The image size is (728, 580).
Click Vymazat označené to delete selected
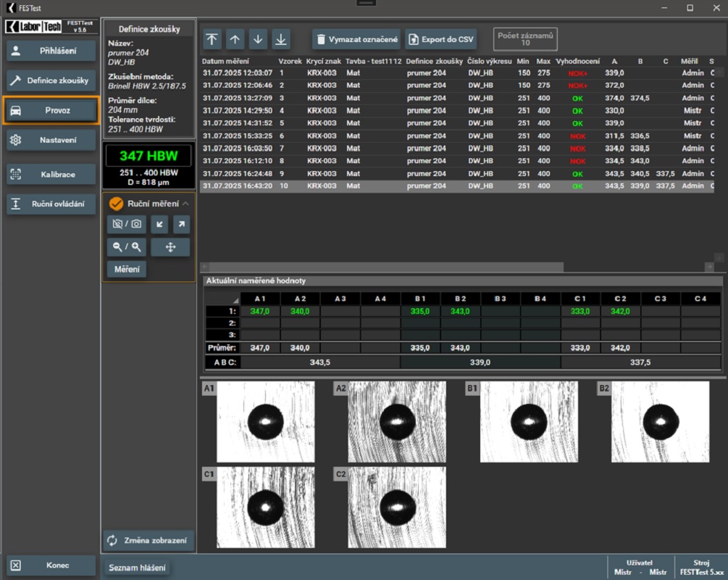356,39
